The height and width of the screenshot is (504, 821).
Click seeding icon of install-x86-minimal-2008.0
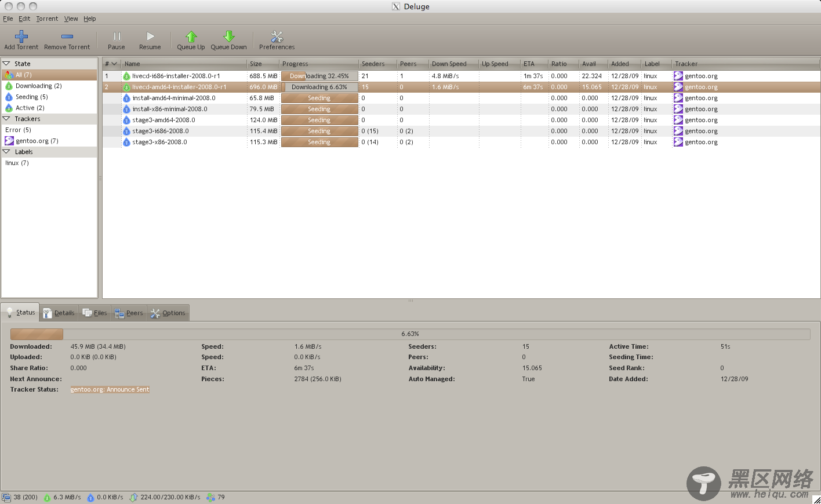pyautogui.click(x=126, y=109)
